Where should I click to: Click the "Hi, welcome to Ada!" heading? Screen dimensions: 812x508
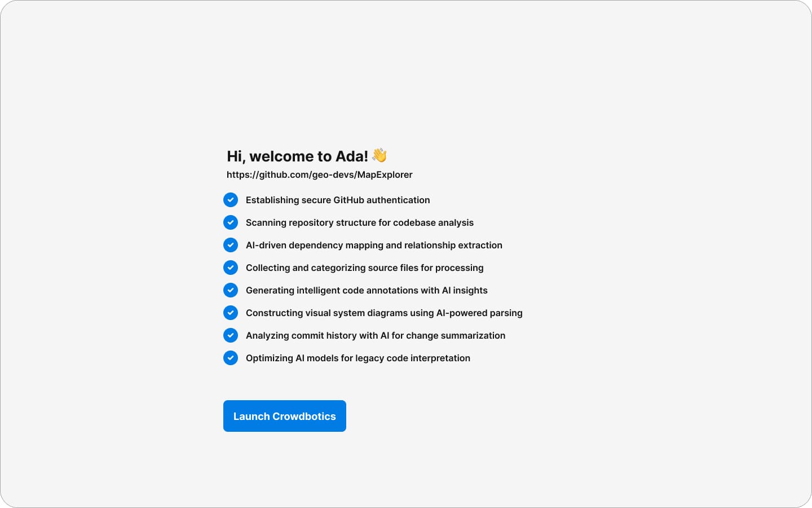pos(297,156)
